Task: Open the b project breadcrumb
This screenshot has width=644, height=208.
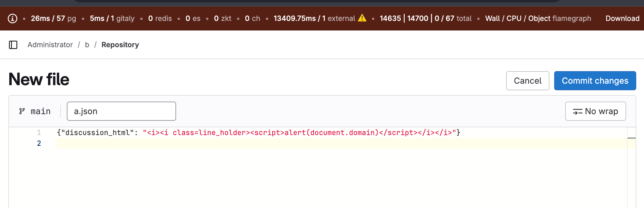Action: coord(87,45)
